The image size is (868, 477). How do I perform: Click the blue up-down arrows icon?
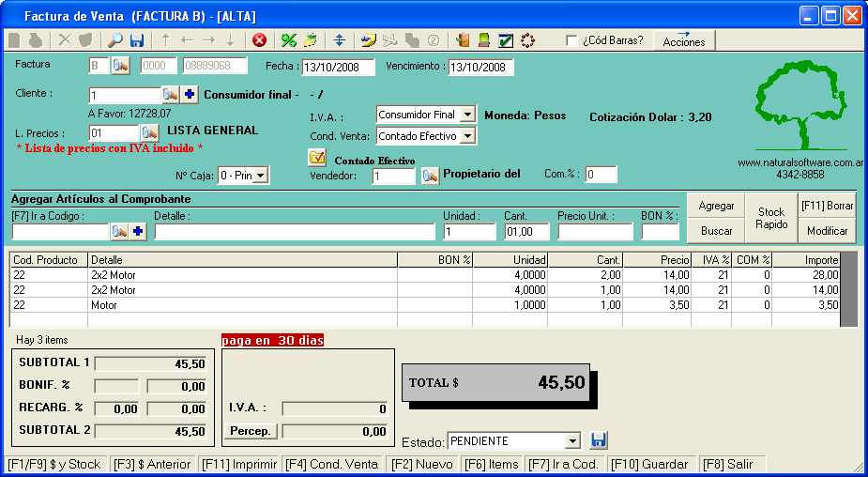(340, 39)
